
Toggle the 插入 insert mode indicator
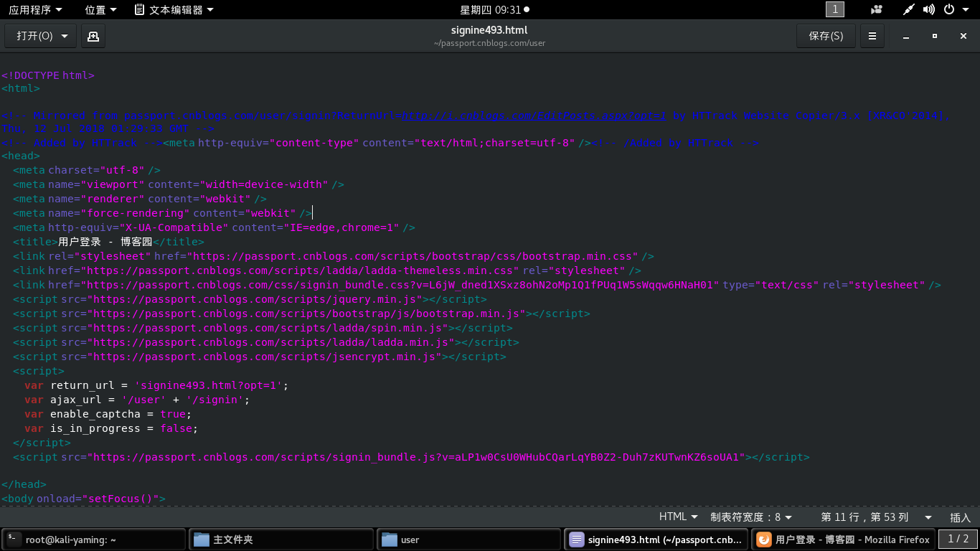point(960,517)
